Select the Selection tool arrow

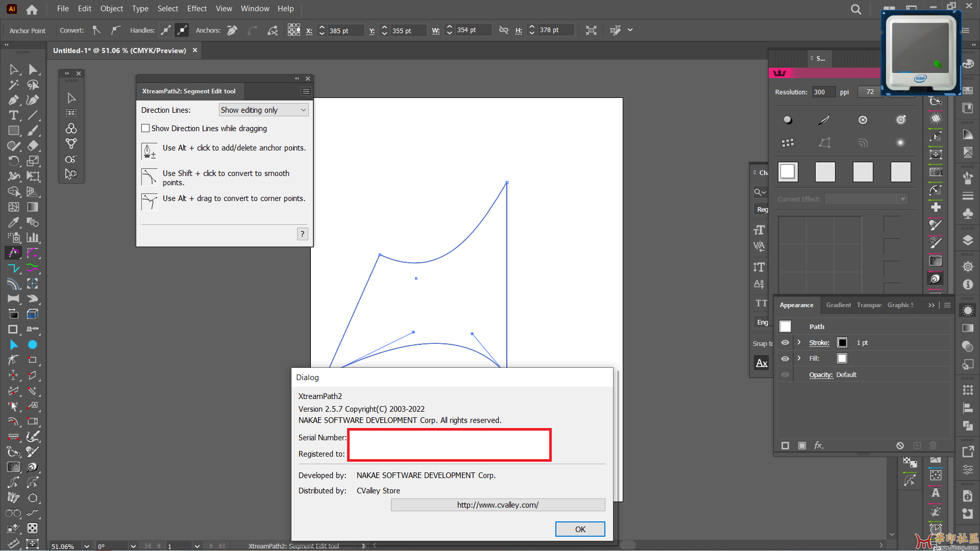coord(14,69)
